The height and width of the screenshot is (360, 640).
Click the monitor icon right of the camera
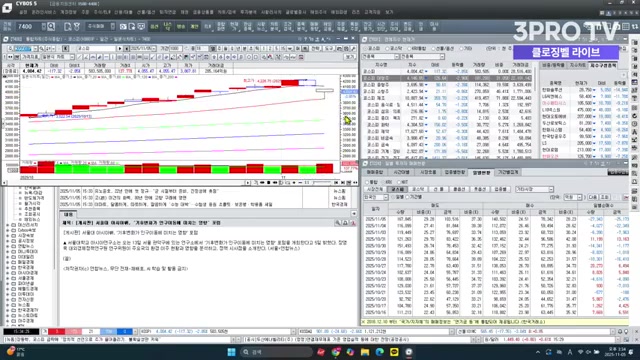(141, 27)
